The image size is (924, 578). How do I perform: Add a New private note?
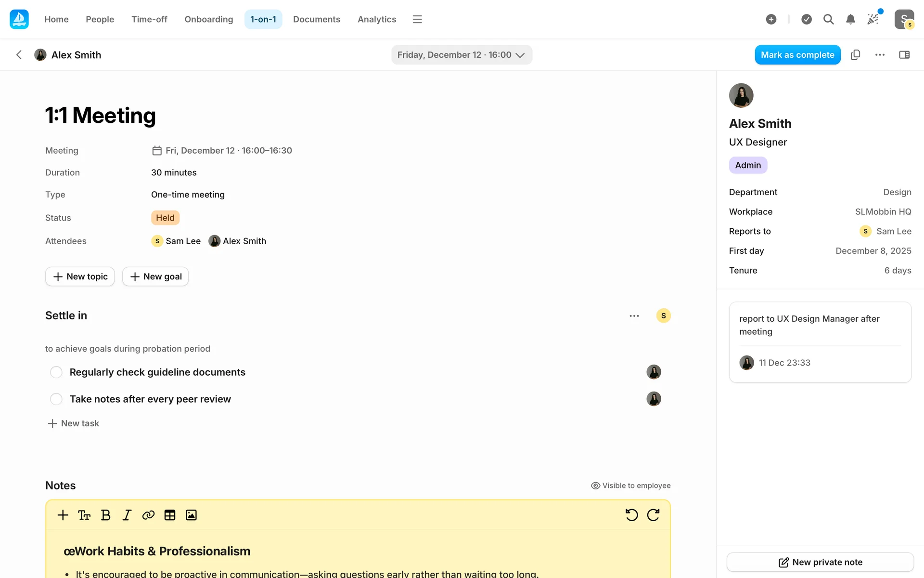[x=820, y=562]
